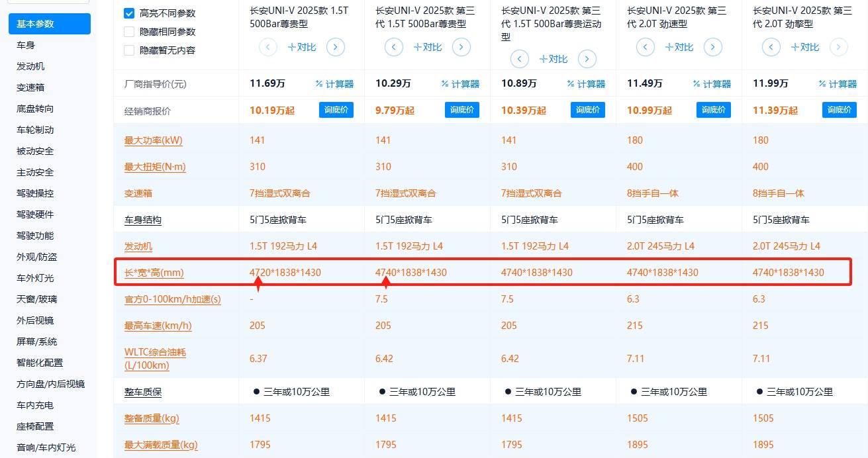
Task: Open the 长*宽*高(mm) parameter link
Action: tap(154, 273)
